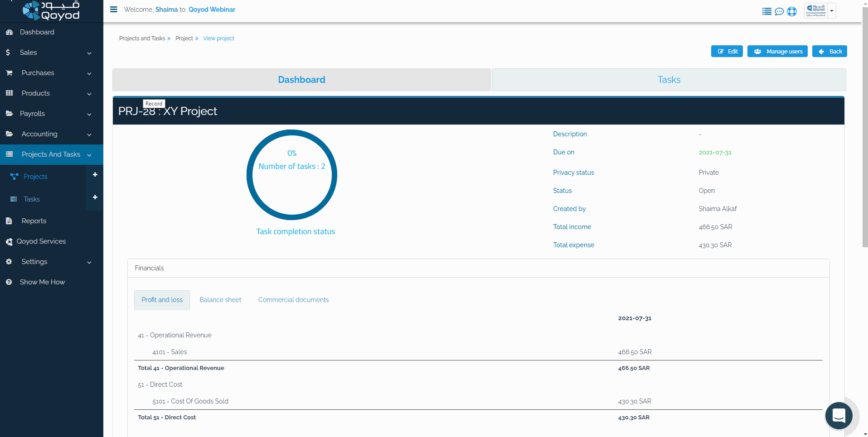The image size is (868, 437).
Task: Click the Projects and Tasks breadcrumb link
Action: pyautogui.click(x=142, y=38)
